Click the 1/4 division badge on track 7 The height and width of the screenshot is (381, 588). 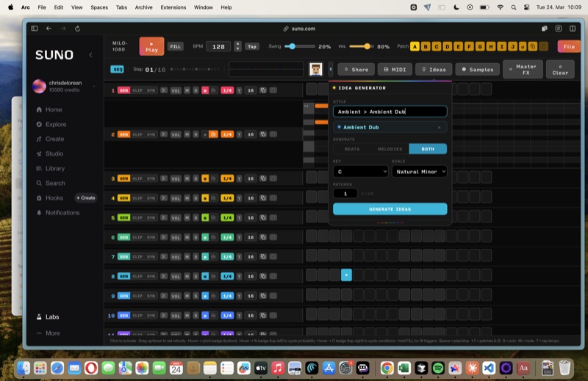click(x=227, y=257)
